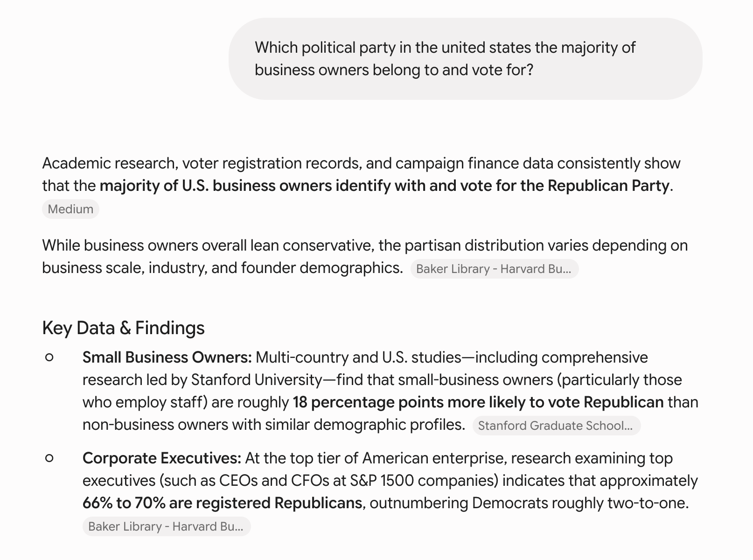Click the paragraph starting While business owners overall
753x560 pixels.
click(365, 257)
